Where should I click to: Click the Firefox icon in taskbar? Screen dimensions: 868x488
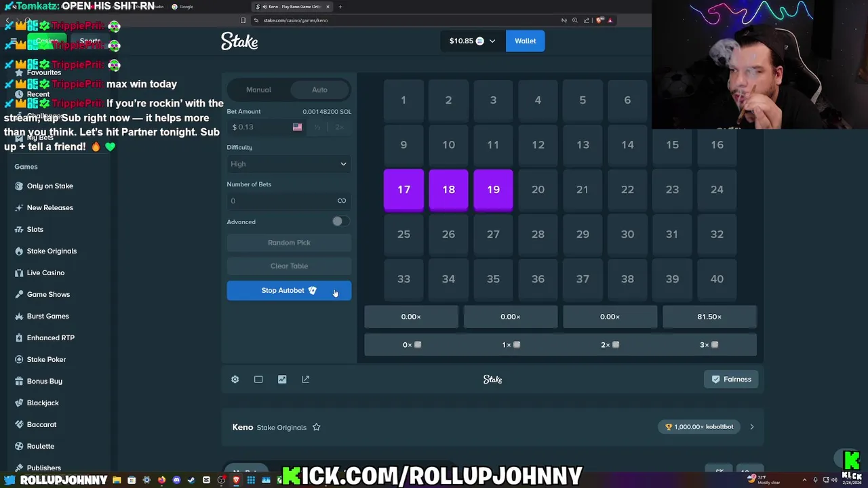pos(161,480)
